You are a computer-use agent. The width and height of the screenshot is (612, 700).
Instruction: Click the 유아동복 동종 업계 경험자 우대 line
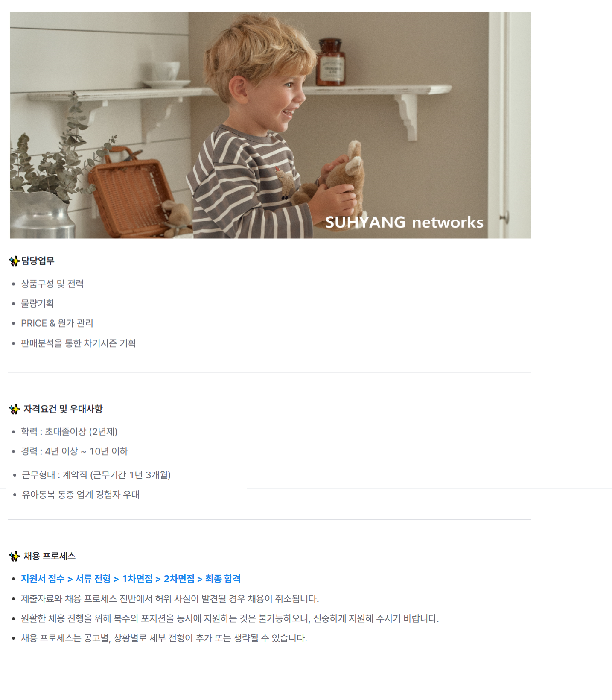click(81, 495)
